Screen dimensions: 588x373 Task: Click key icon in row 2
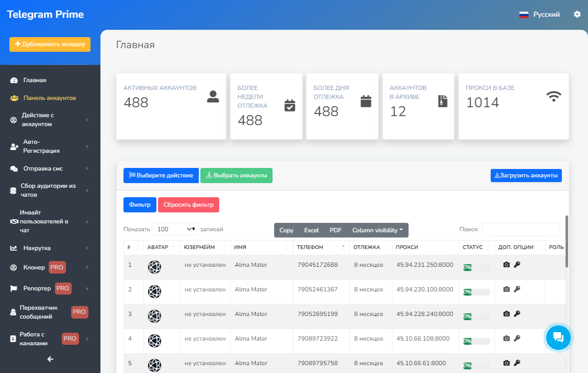(517, 289)
